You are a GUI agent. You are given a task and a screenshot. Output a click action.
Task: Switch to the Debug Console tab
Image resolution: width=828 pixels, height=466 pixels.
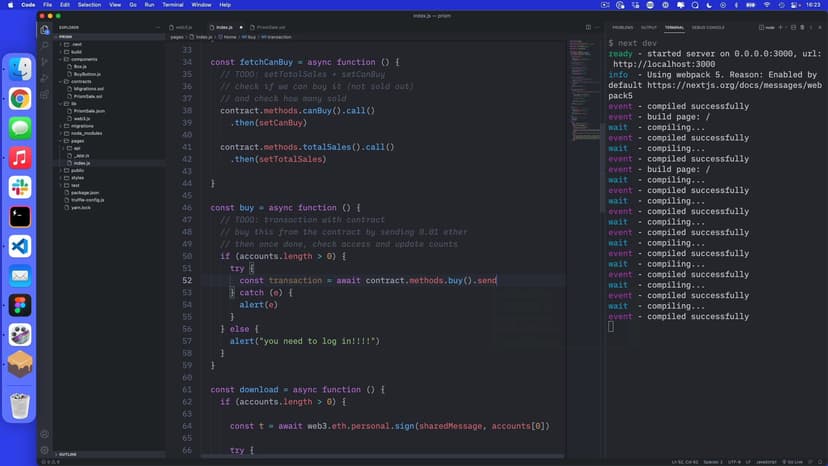[x=709, y=27]
